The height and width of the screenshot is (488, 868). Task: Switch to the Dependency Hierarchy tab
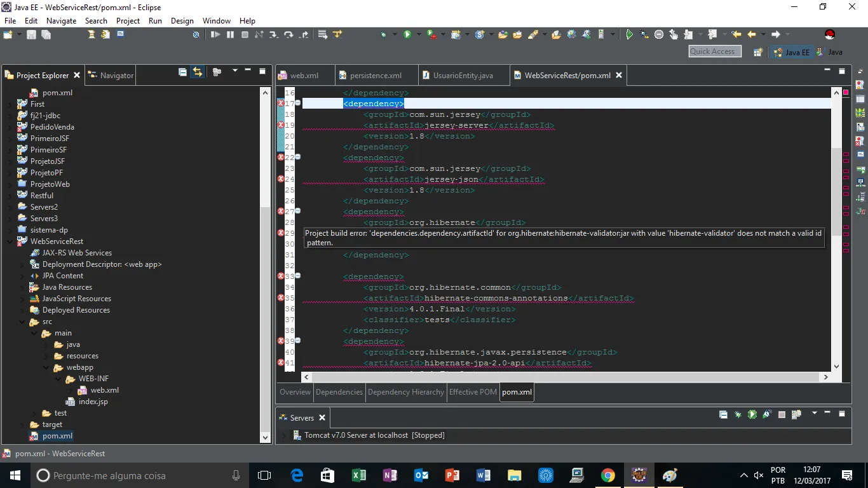pyautogui.click(x=405, y=392)
